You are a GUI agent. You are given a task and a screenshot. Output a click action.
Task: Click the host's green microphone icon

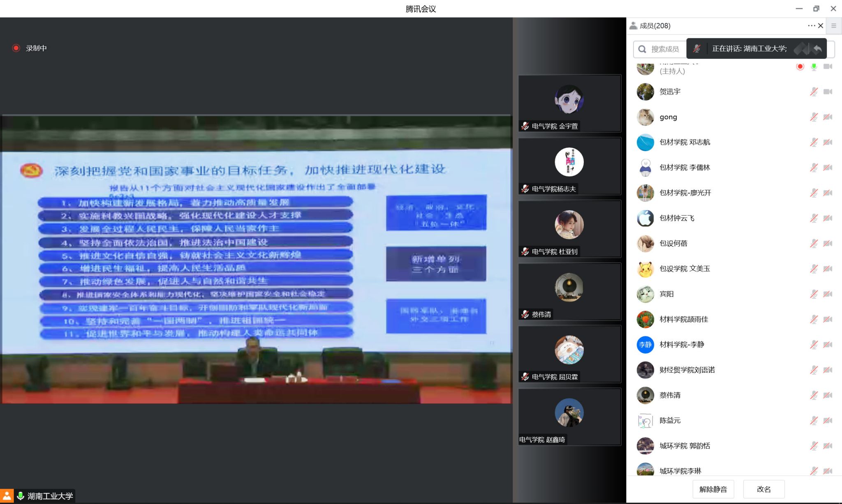point(814,67)
